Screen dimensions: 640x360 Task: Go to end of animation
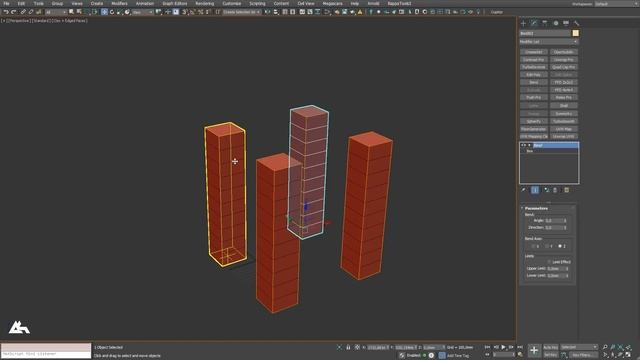click(x=520, y=347)
